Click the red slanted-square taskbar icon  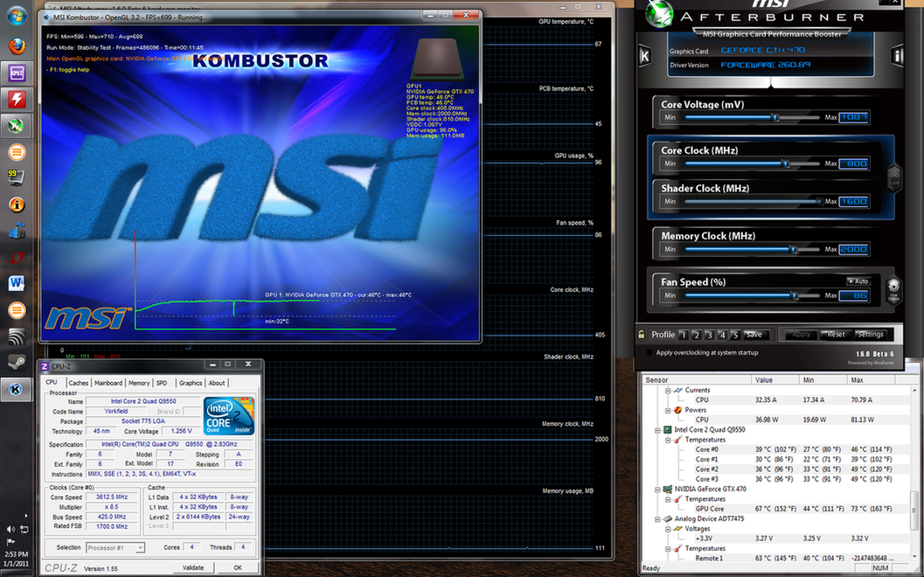pos(17,257)
